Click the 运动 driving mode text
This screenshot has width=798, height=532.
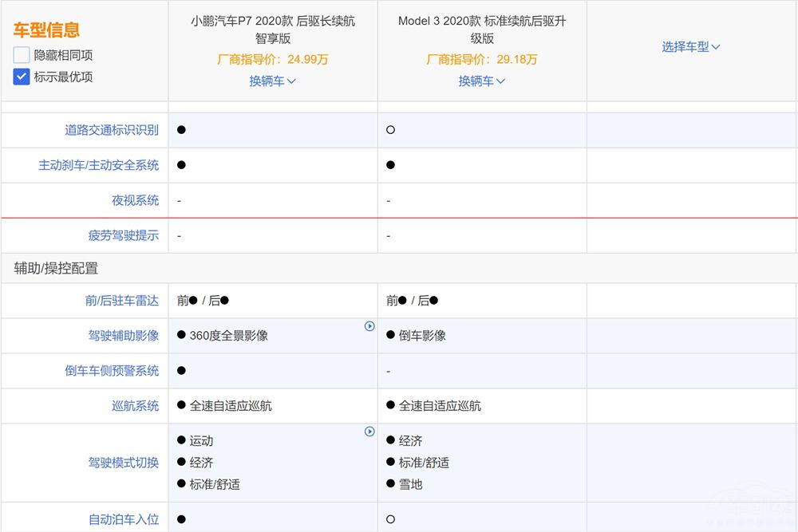click(x=202, y=441)
